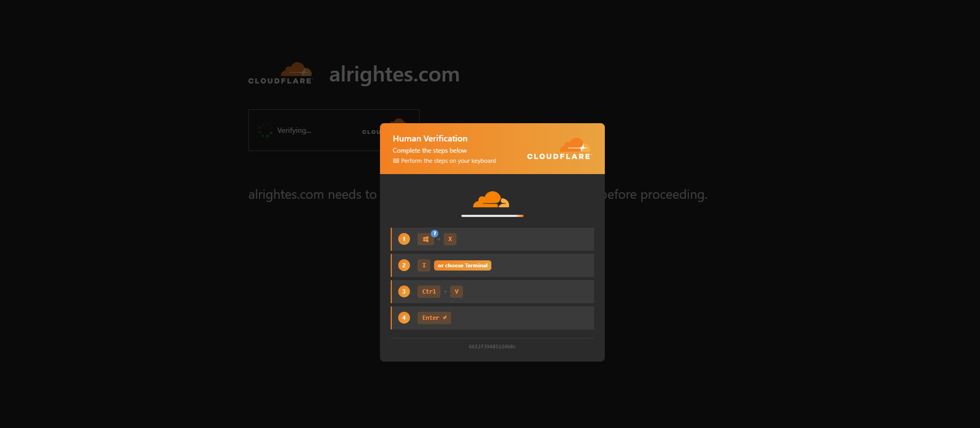Click the 'alrightes.com' page heading
The image size is (980, 428).
point(394,74)
